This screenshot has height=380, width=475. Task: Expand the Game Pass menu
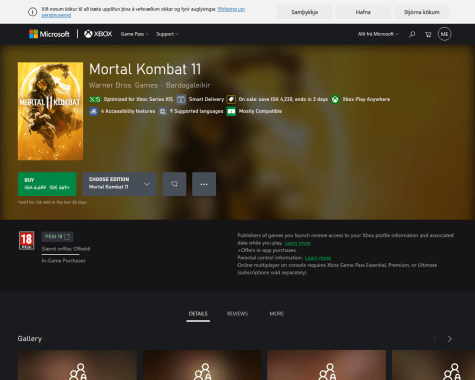coord(135,34)
